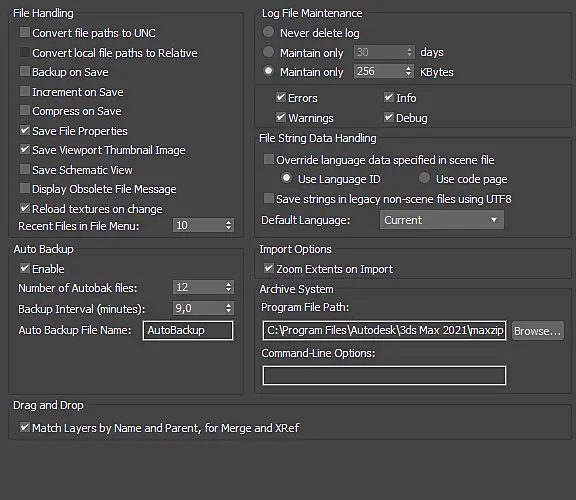Click the Auto Backup File Name field
576x500 pixels.
(188, 330)
